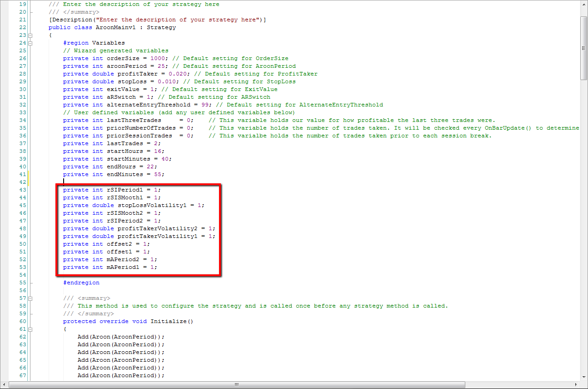The height and width of the screenshot is (389, 588).
Task: Click the vertical scrollbar thumb
Action: point(584,48)
